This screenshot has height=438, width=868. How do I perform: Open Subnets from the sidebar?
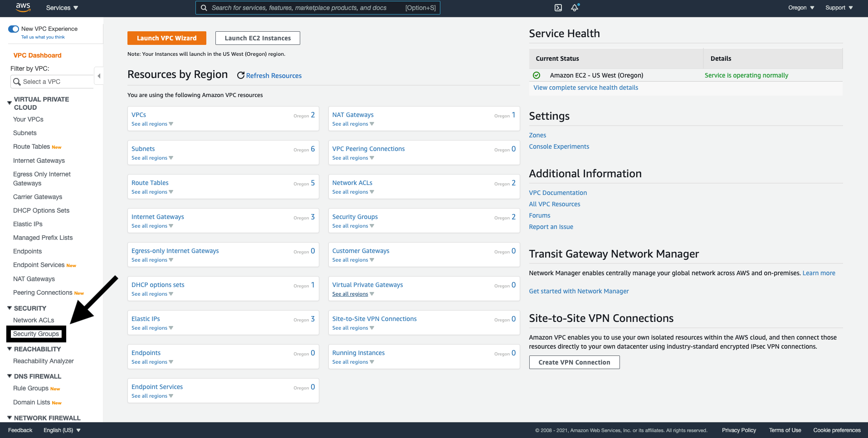[25, 133]
